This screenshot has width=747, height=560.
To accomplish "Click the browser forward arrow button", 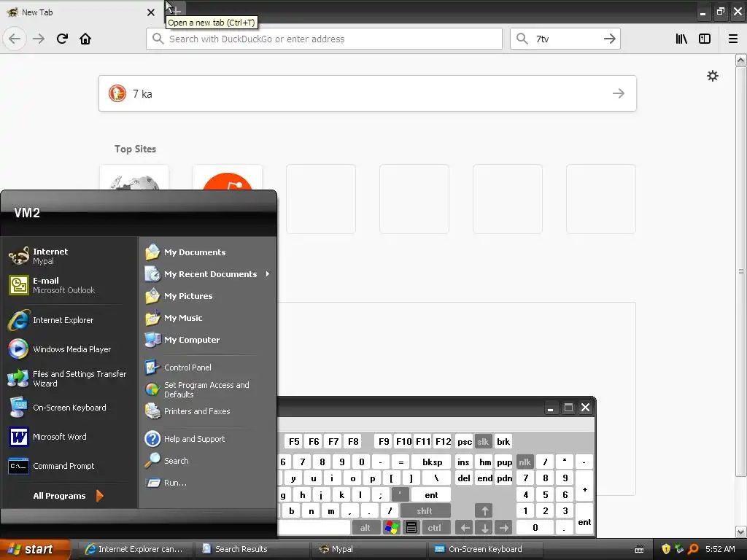I will click(x=39, y=39).
